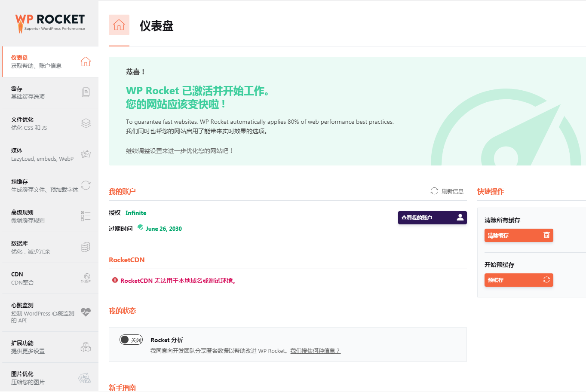This screenshot has width=586, height=392.
Task: Click the Infinite license label
Action: click(135, 212)
